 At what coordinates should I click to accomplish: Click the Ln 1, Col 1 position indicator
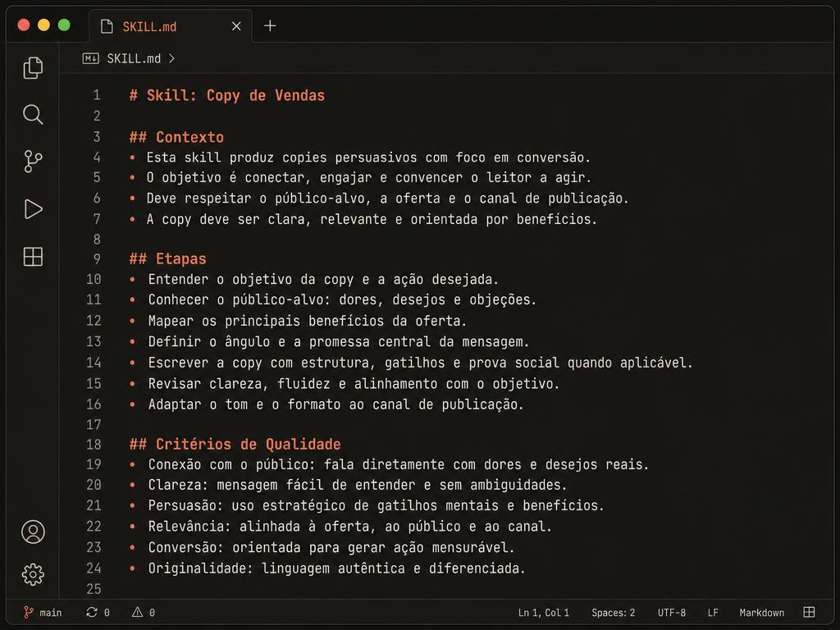click(543, 612)
